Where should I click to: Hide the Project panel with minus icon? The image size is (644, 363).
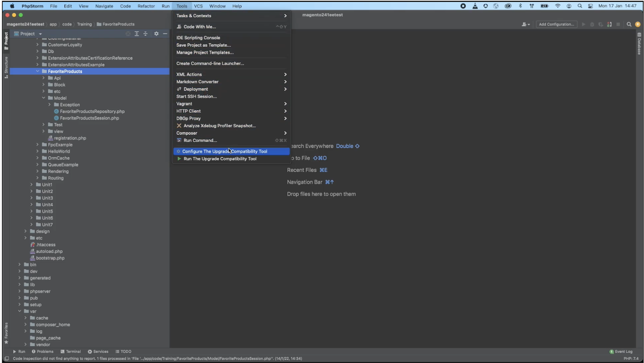[165, 34]
